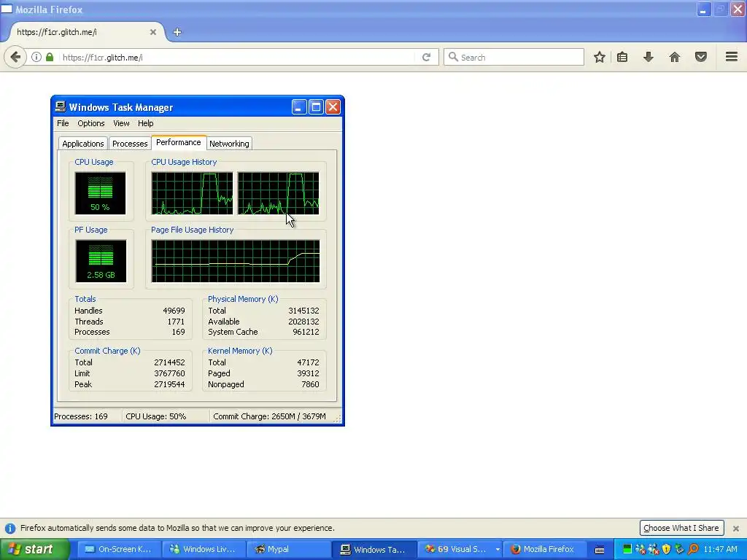Screen dimensions: 747x560
Task: Click the PF Usage 2.58 GB gauge
Action: click(x=101, y=261)
